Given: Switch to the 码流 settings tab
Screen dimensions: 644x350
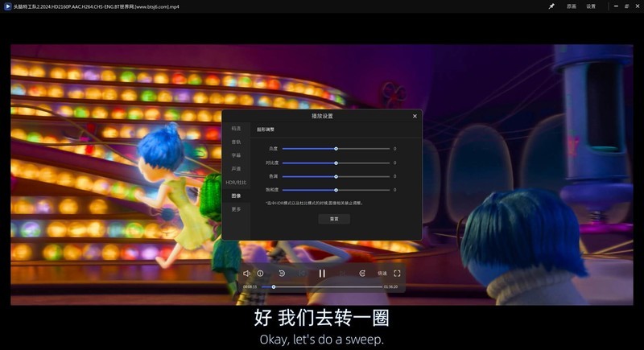Looking at the screenshot, I should pos(236,129).
